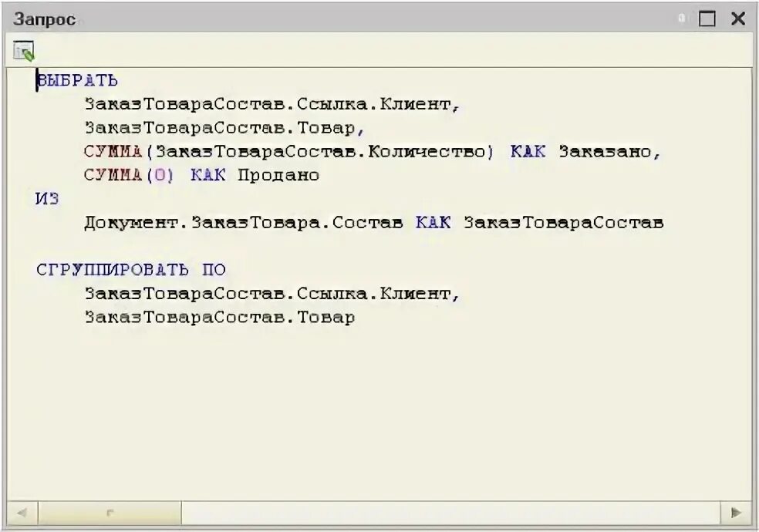Click the Запрос window title
The image size is (759, 532).
[x=44, y=19]
